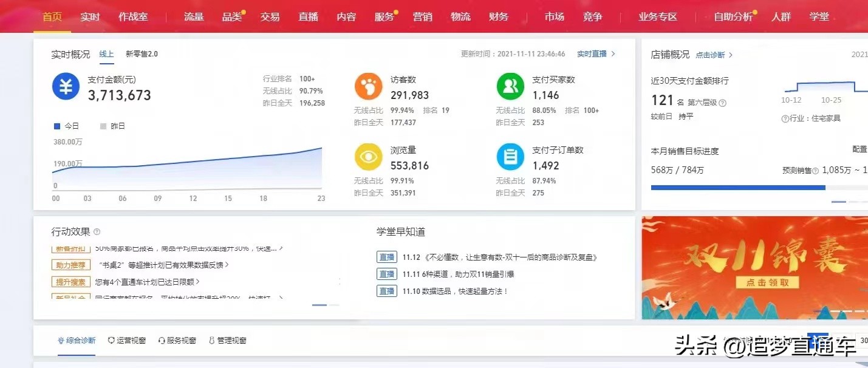Switch to the 运营视窗 tab

click(x=126, y=340)
